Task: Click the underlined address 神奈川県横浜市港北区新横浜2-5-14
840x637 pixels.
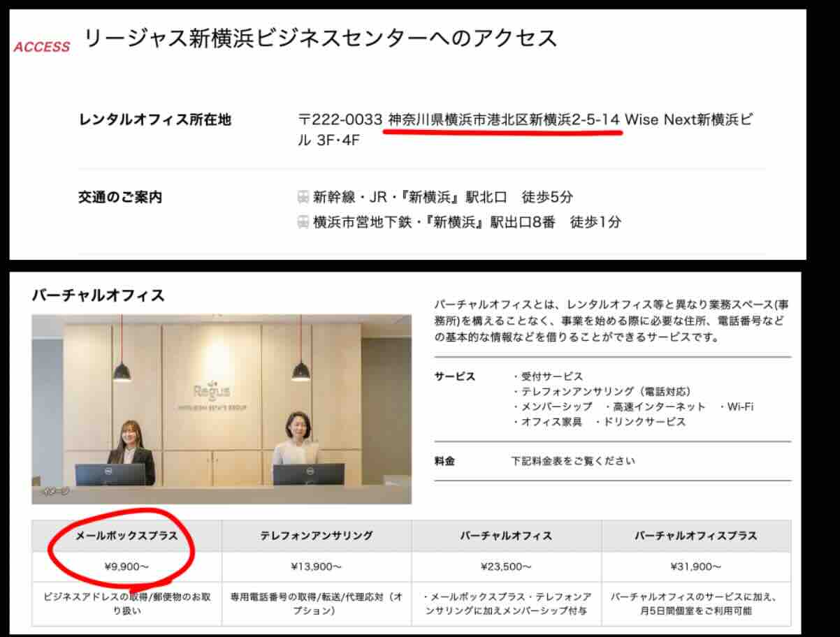Action: pyautogui.click(x=504, y=119)
